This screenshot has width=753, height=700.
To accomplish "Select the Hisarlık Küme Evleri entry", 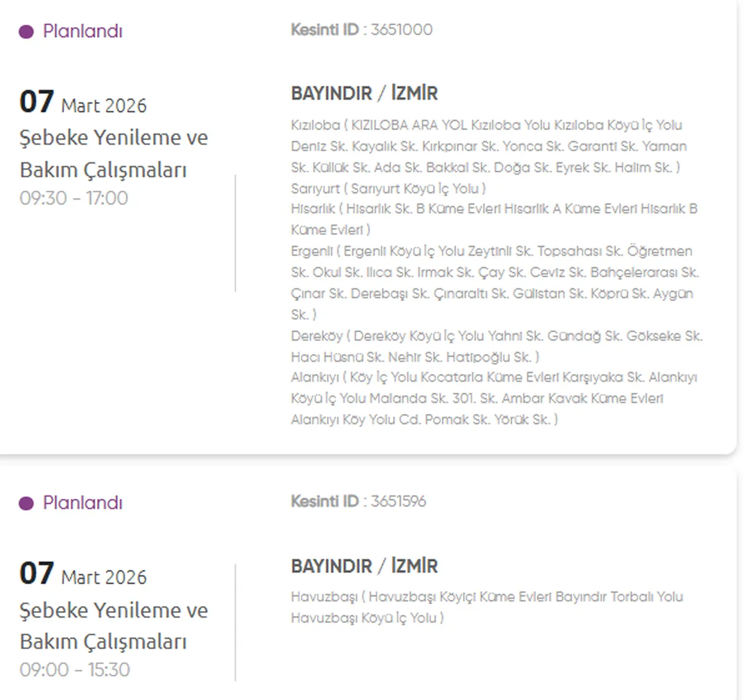I will pos(494,219).
